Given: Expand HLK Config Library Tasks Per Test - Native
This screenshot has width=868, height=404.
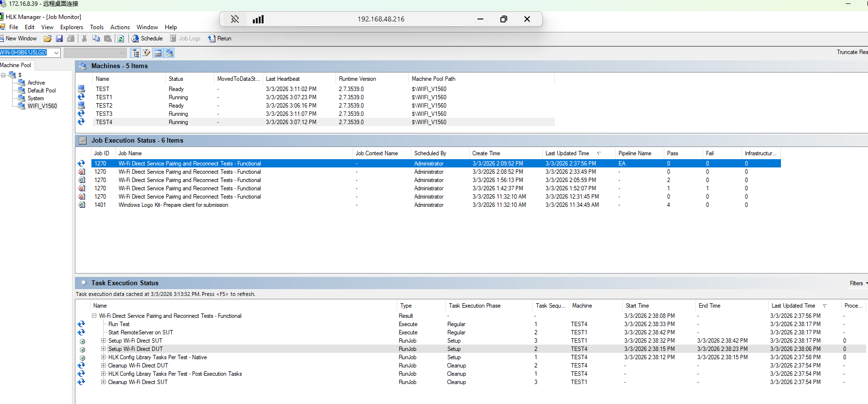Looking at the screenshot, I should click(103, 357).
